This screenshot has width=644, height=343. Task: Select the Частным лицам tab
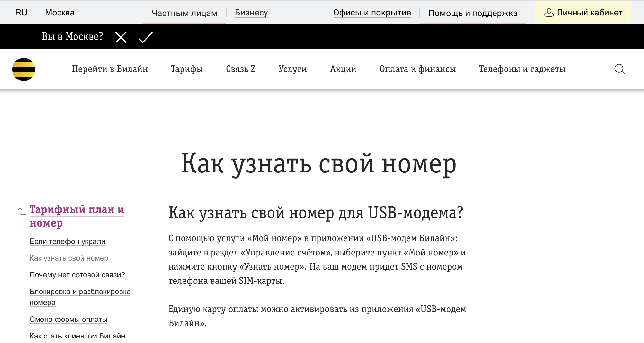tap(184, 13)
